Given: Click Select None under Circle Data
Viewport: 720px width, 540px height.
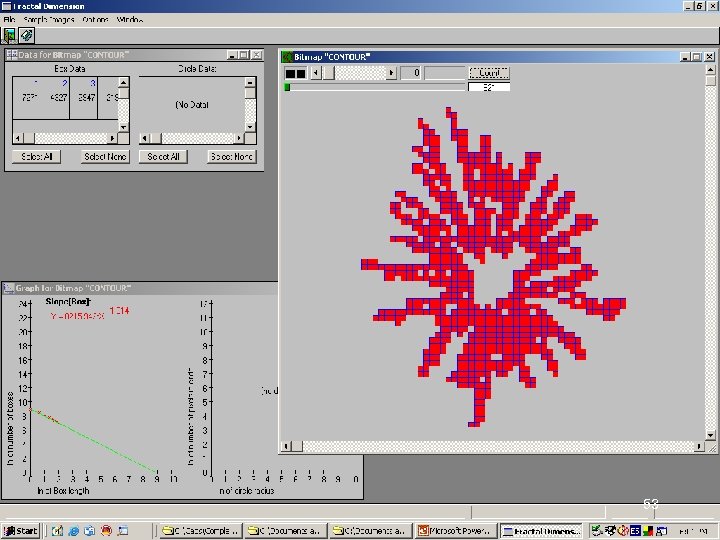Looking at the screenshot, I should coord(231,157).
